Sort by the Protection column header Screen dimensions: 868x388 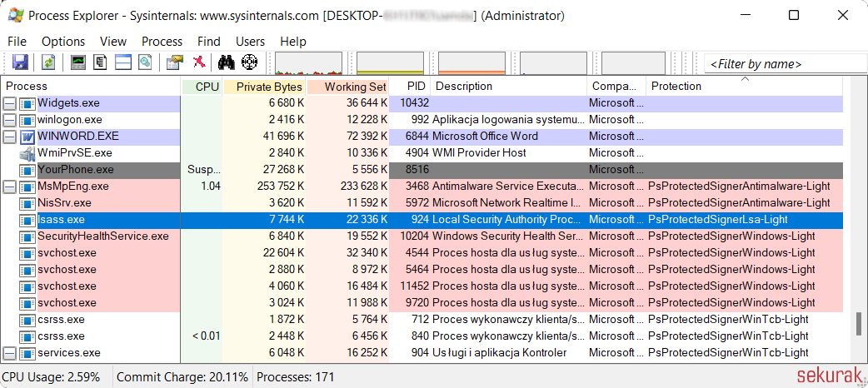(x=744, y=87)
